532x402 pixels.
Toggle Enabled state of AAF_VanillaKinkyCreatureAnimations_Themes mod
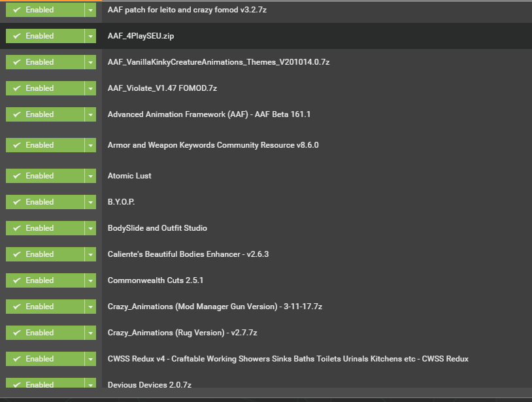click(x=45, y=62)
